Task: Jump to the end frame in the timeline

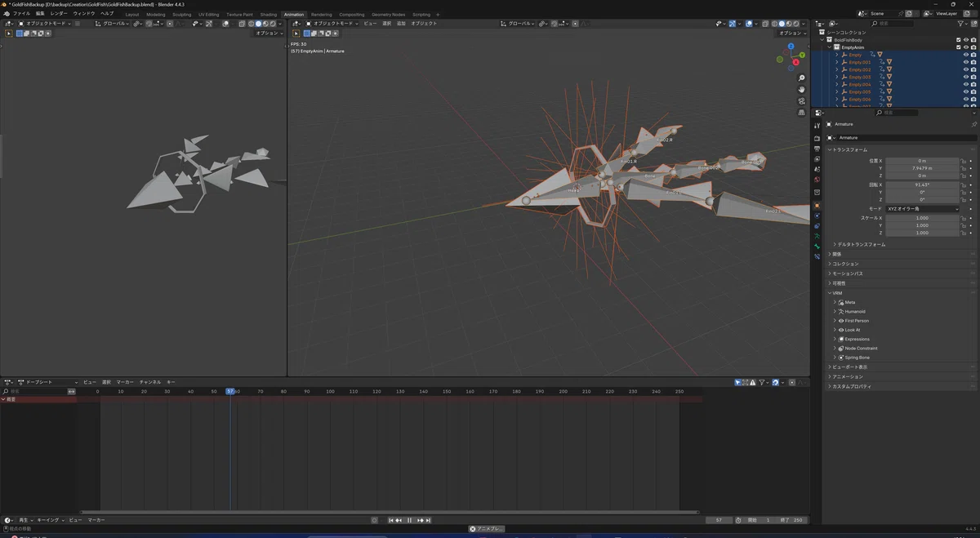Action: (430, 520)
